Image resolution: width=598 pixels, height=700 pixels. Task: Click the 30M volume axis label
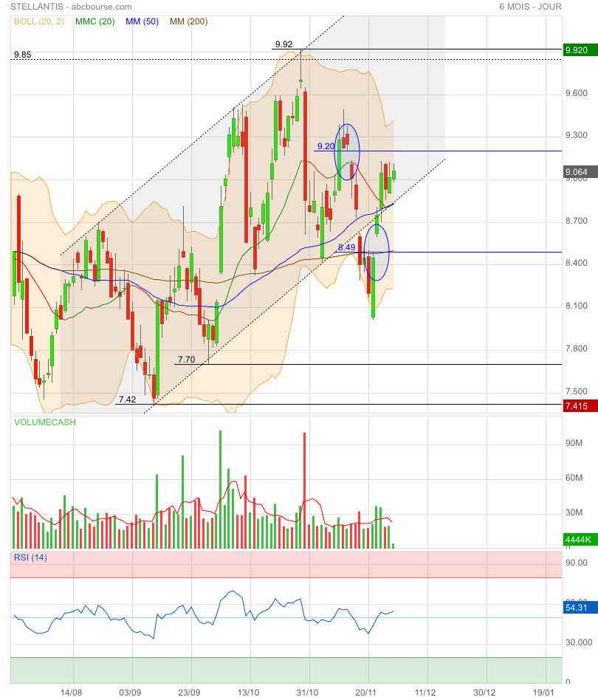pyautogui.click(x=574, y=512)
